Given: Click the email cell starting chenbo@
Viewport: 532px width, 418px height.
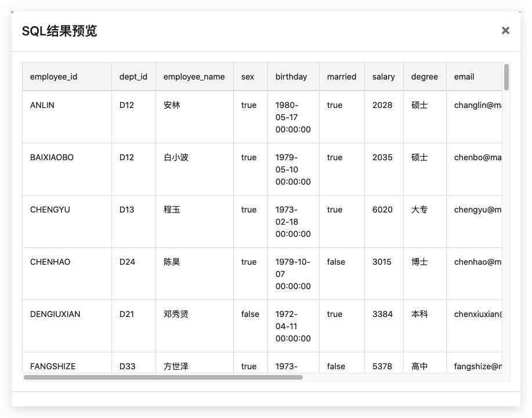Looking at the screenshot, I should click(475, 170).
